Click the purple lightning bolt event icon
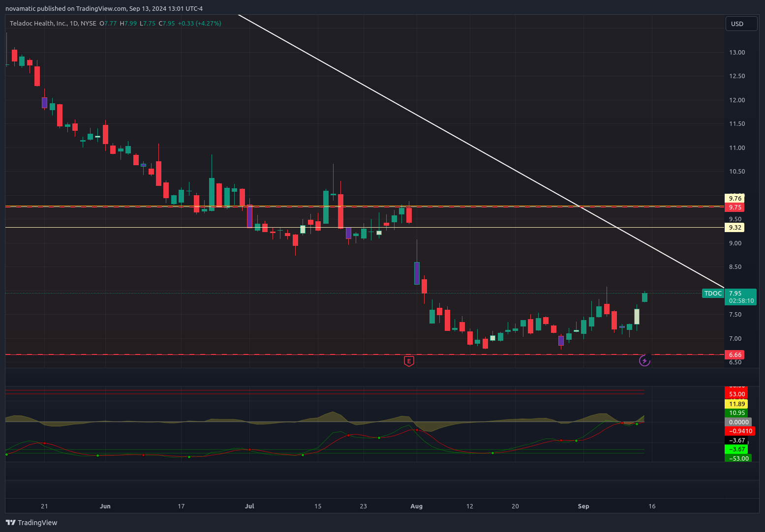Viewport: 765px width, 532px height. 644,361
